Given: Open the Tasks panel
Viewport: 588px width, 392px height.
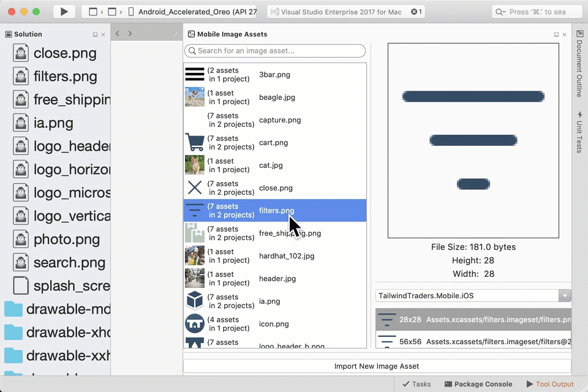Looking at the screenshot, I should tap(417, 384).
